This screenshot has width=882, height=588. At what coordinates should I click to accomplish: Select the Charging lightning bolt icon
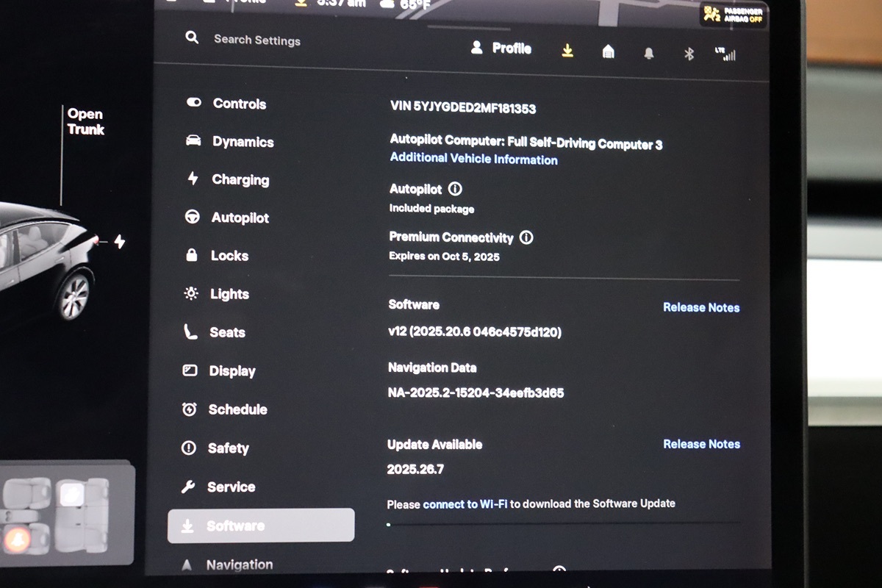pos(193,179)
